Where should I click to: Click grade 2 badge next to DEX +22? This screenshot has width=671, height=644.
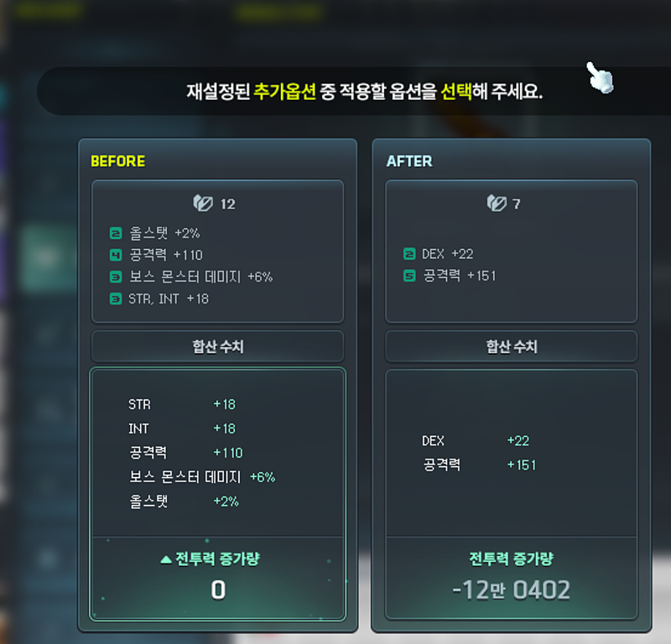click(x=409, y=254)
